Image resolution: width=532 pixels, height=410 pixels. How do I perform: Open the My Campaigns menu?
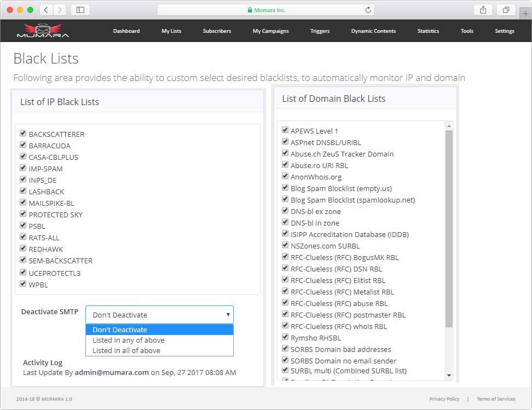point(270,31)
